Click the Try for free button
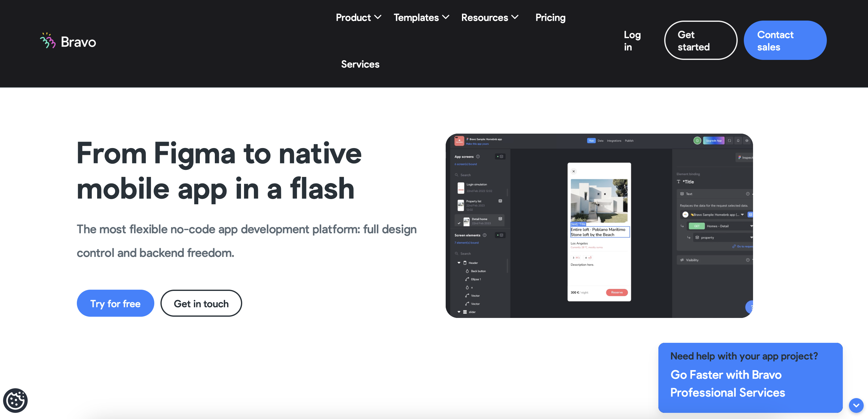The height and width of the screenshot is (419, 868). tap(115, 303)
